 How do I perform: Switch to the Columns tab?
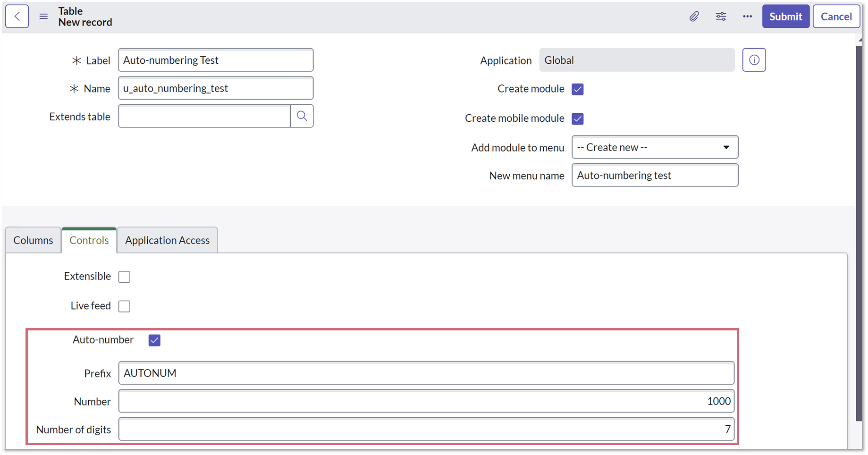pos(33,240)
